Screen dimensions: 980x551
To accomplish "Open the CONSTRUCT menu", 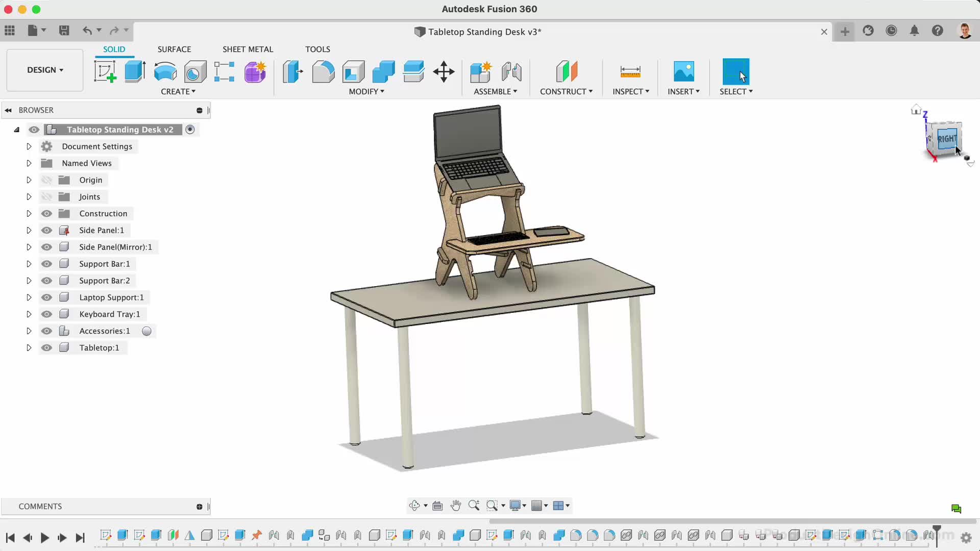I will tap(566, 91).
